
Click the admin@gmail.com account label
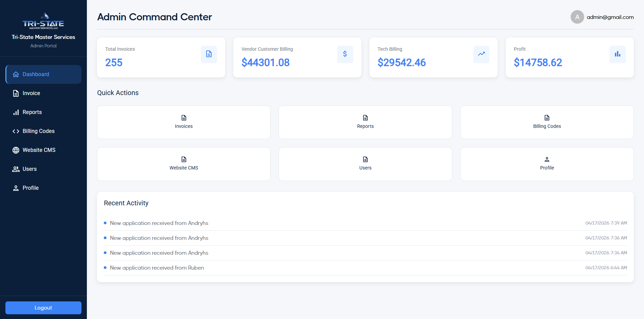tap(610, 17)
